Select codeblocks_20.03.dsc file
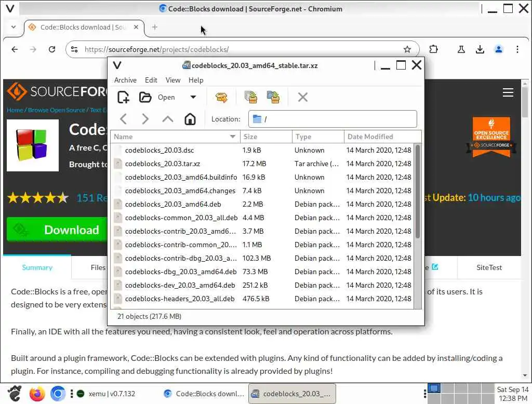 click(262, 150)
